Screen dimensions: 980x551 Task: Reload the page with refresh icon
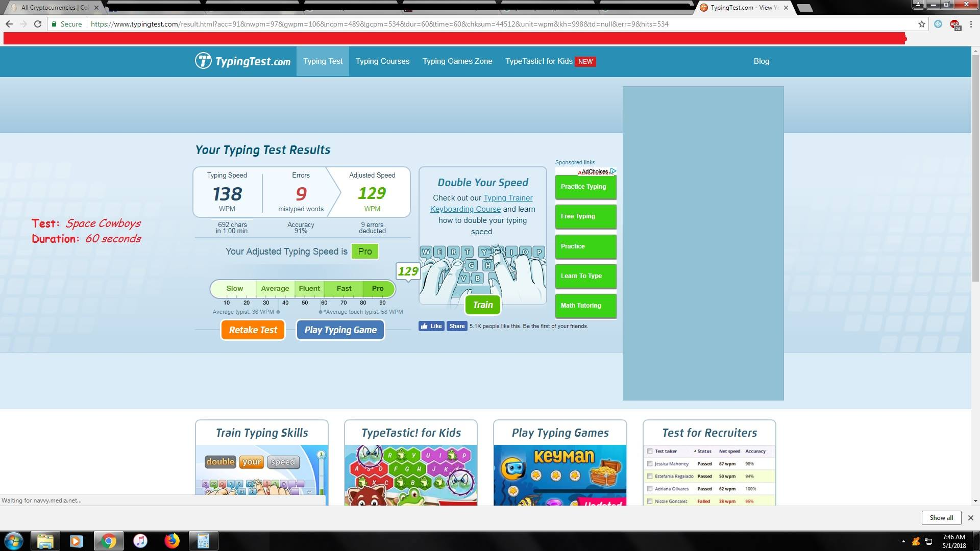[37, 24]
